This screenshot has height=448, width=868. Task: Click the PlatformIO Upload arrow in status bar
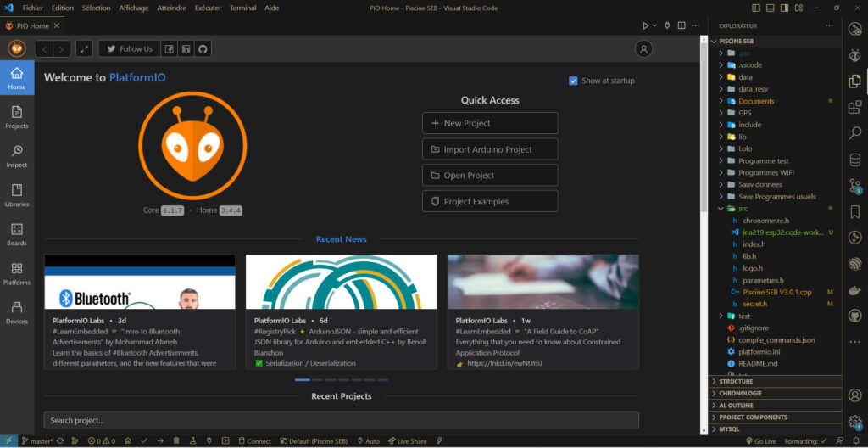pyautogui.click(x=160, y=441)
